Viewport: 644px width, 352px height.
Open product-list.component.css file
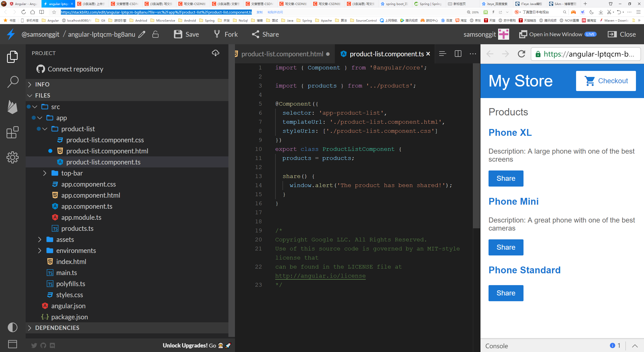105,140
